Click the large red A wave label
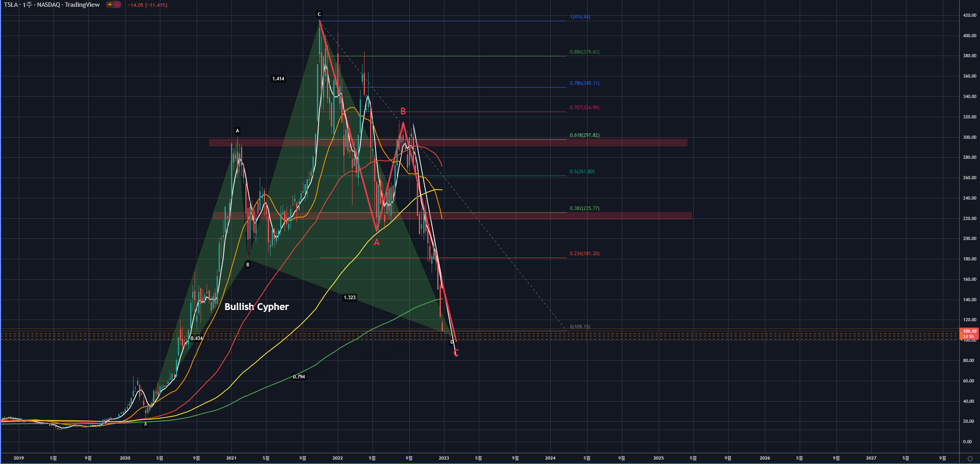The width and height of the screenshot is (980, 464). coord(376,242)
